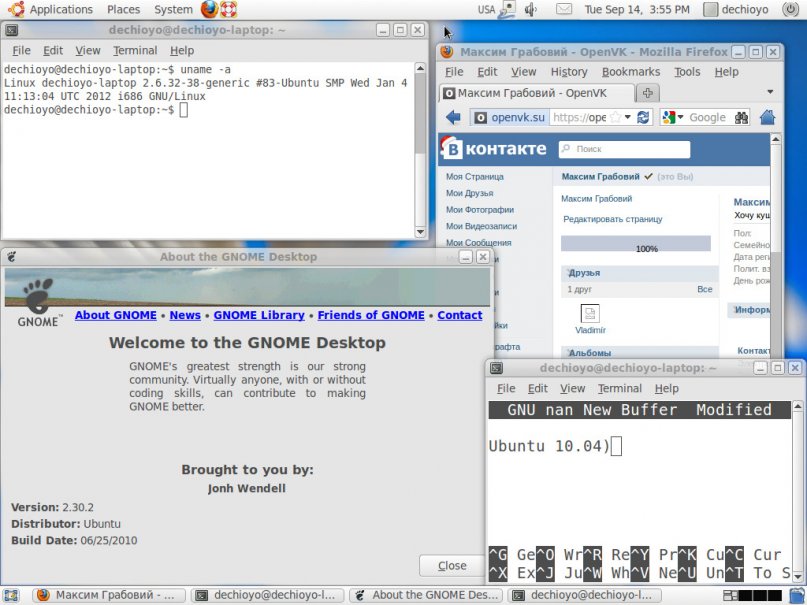Click the Firefox URL address field
The image size is (807, 605).
579,117
